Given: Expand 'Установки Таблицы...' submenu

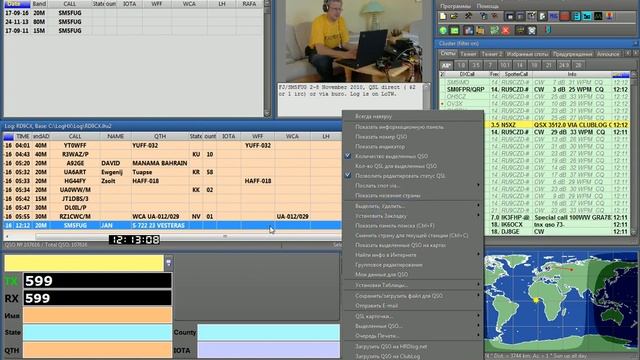Looking at the screenshot, I should tap(412, 285).
